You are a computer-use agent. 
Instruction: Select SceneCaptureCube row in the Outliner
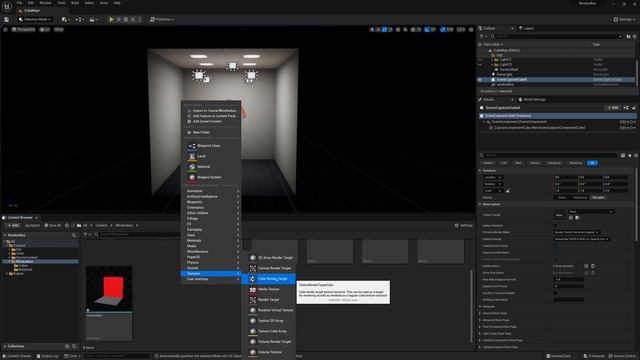pyautogui.click(x=556, y=80)
